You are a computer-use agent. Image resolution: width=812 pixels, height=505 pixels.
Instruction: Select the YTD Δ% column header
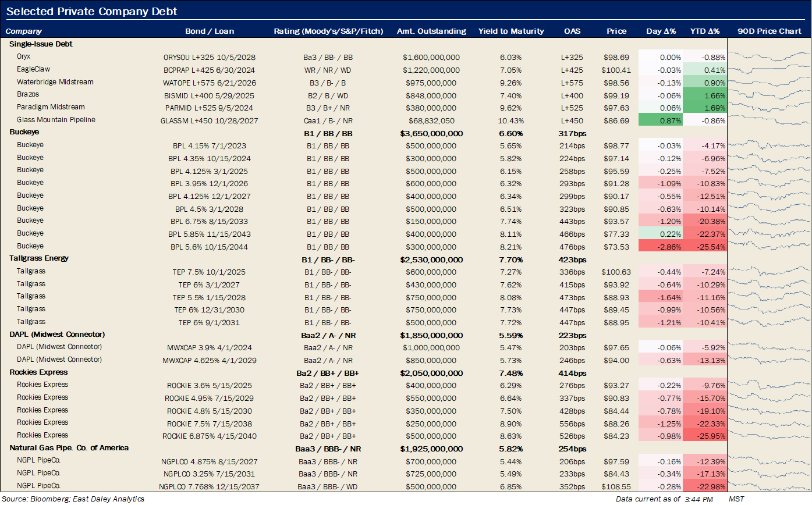tap(705, 31)
